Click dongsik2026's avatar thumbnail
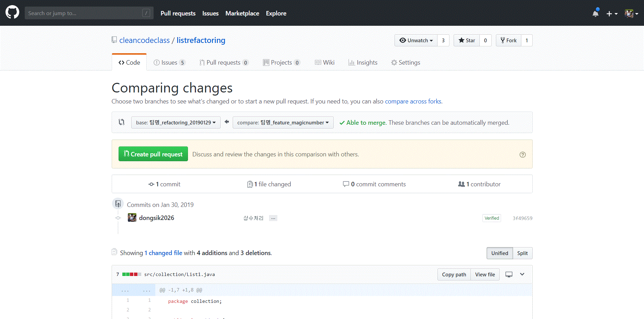 [132, 217]
